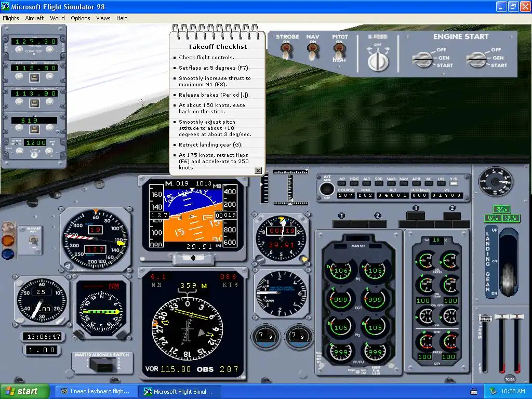The width and height of the screenshot is (532, 399).
Task: Toggle the autopilot SPD hold button
Action: pos(379,183)
